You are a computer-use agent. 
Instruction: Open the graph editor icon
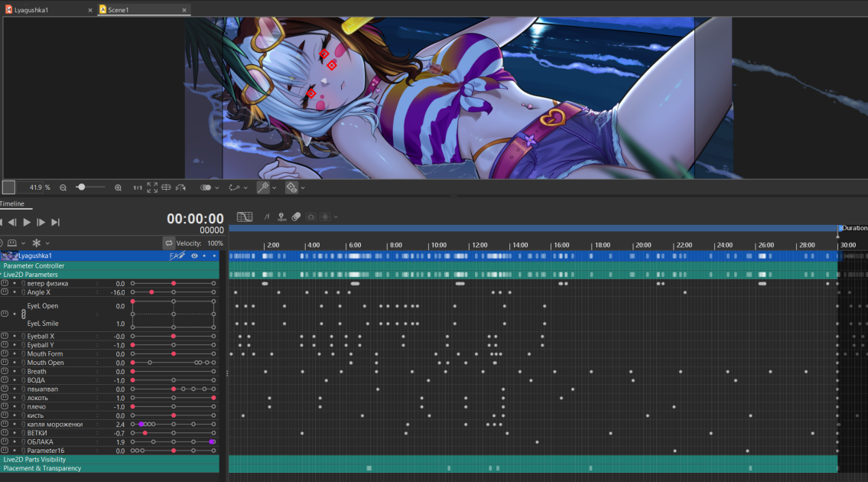(x=245, y=217)
